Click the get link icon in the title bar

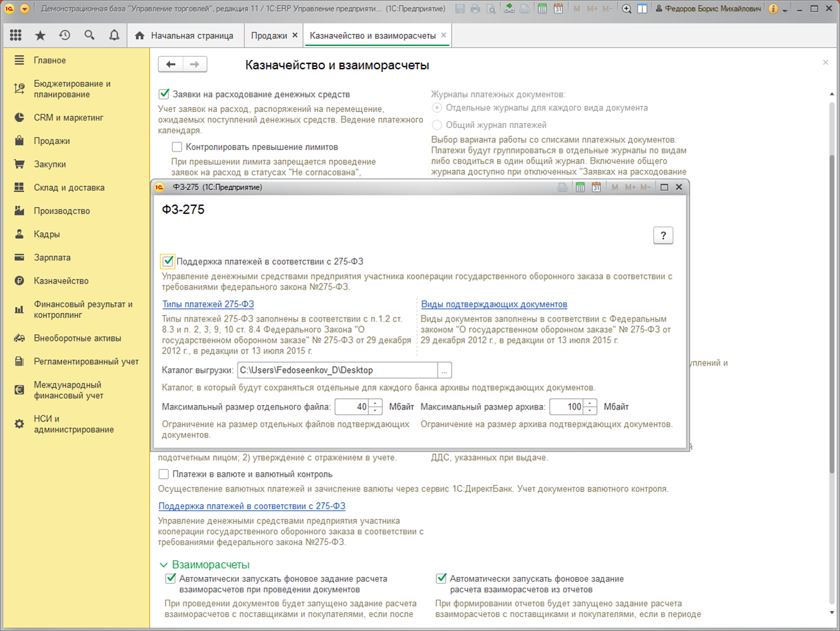pyautogui.click(x=509, y=9)
